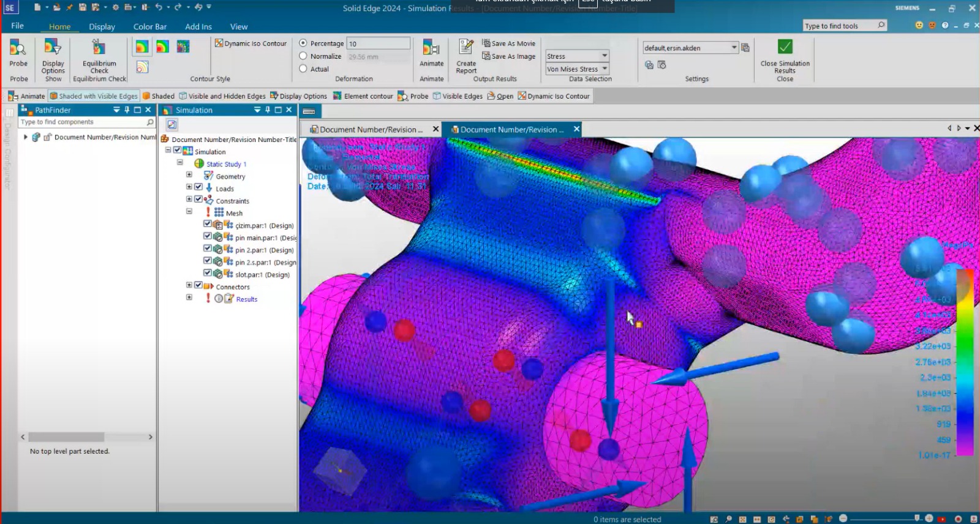Click Element contour in the quick command bar
The height and width of the screenshot is (524, 980).
coord(363,96)
